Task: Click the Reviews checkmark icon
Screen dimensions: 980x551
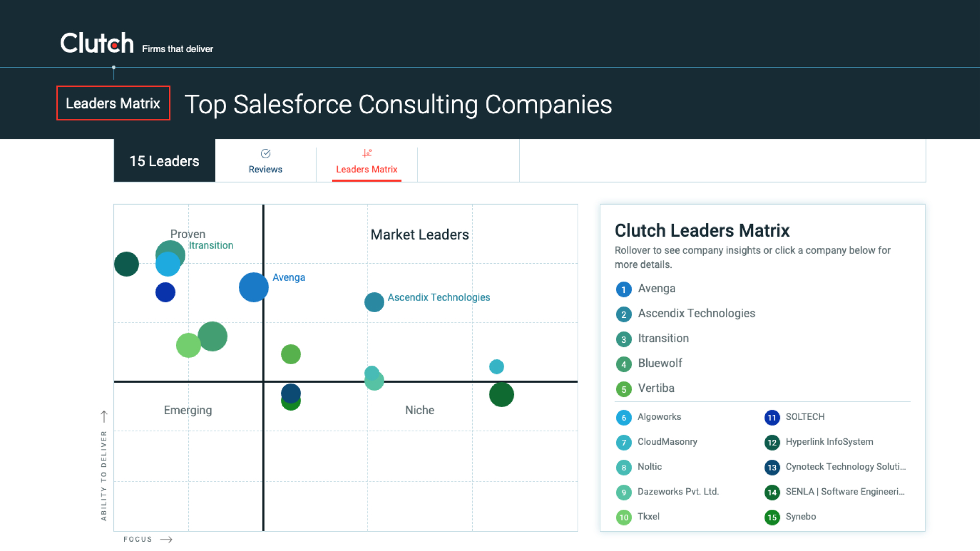Action: [x=265, y=154]
